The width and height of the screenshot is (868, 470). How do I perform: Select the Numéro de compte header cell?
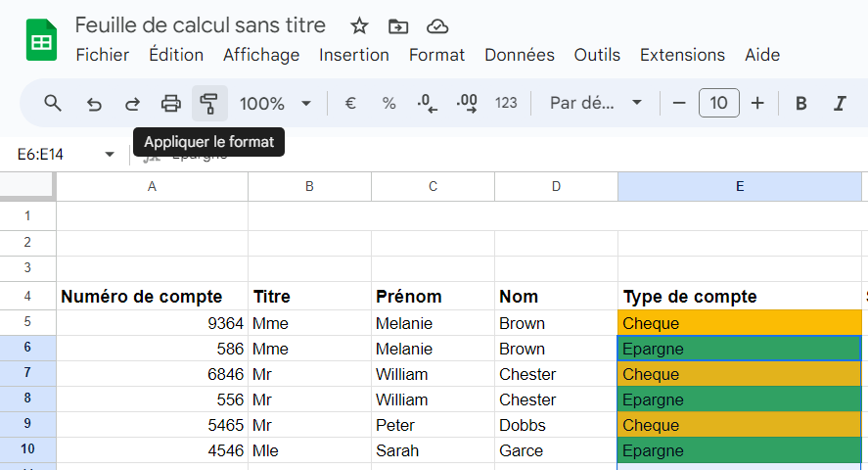pyautogui.click(x=152, y=296)
